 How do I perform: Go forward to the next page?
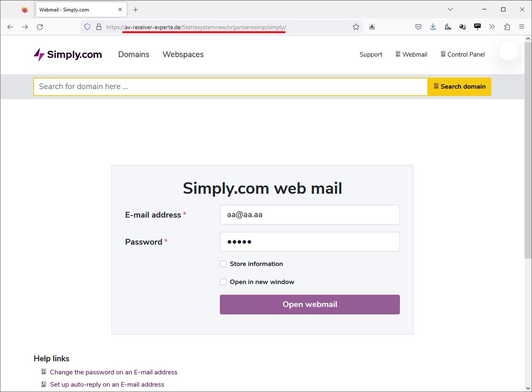click(25, 27)
